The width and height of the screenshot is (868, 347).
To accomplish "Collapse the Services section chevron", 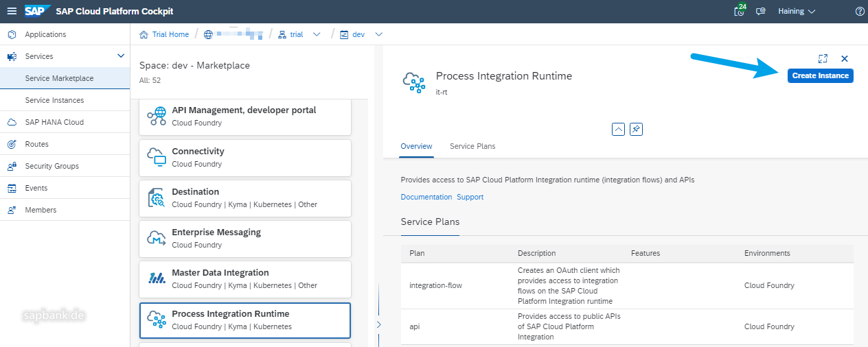I will pyautogui.click(x=121, y=56).
